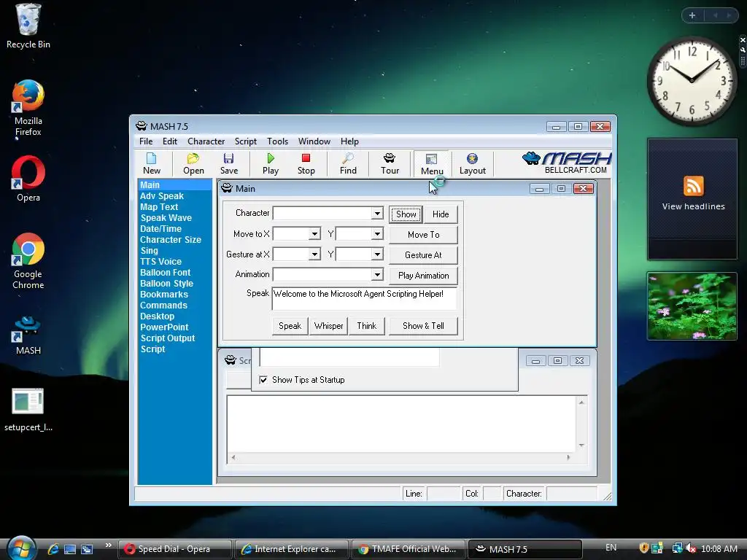Play the script with green Play icon
Image resolution: width=747 pixels, height=560 pixels.
coord(270,164)
